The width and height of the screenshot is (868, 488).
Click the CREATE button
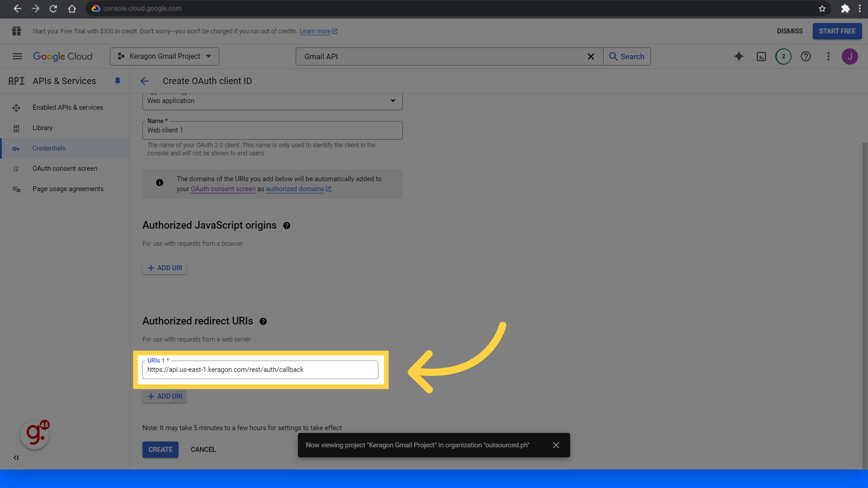click(160, 450)
